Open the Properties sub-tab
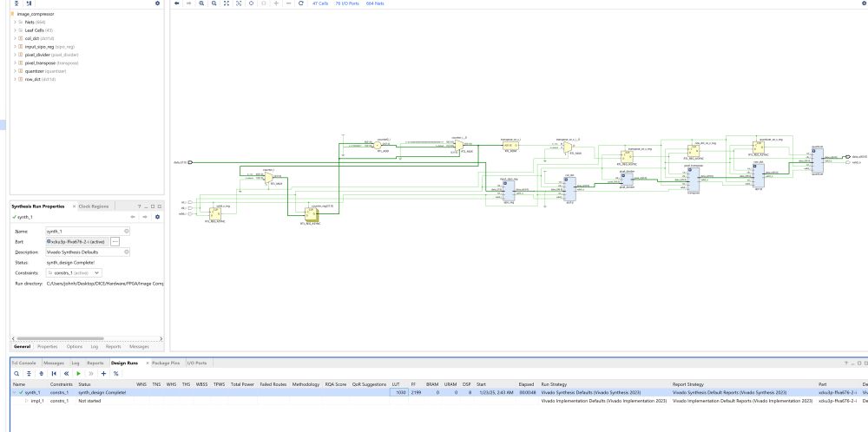 pos(47,347)
